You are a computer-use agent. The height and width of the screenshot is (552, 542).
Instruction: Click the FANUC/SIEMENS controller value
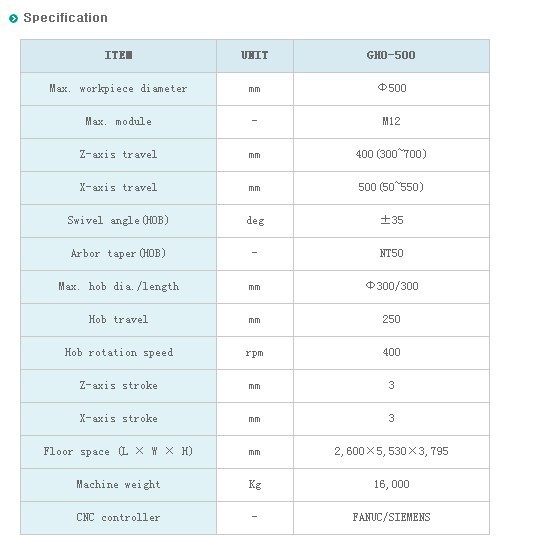coord(391,517)
